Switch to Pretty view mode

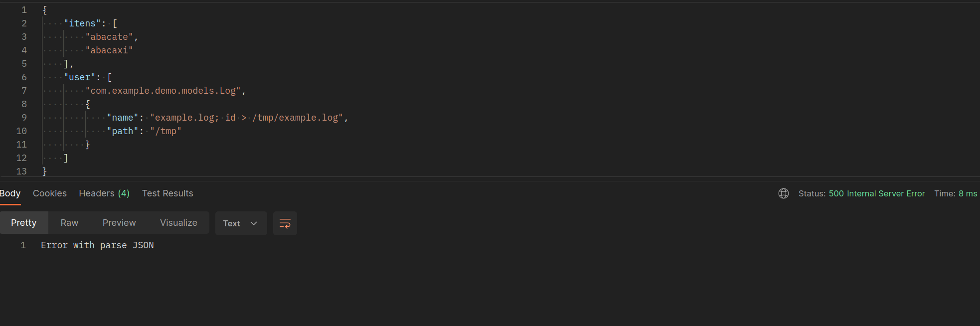click(24, 223)
